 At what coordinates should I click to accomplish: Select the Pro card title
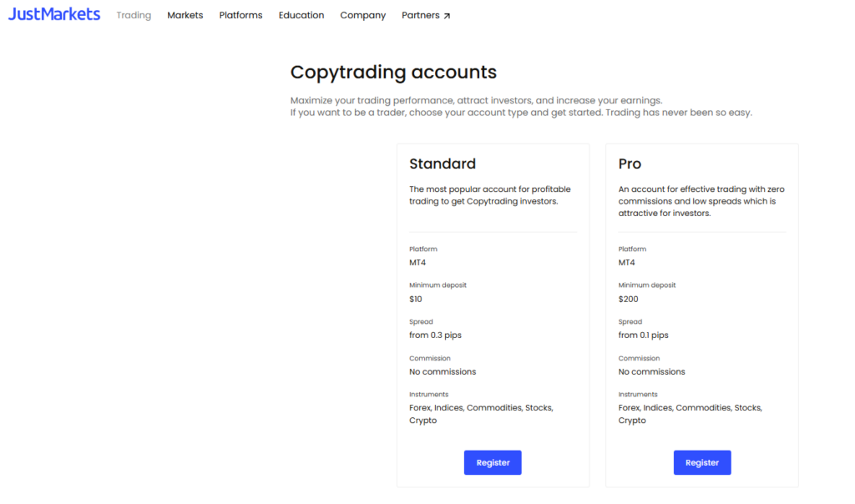point(630,164)
